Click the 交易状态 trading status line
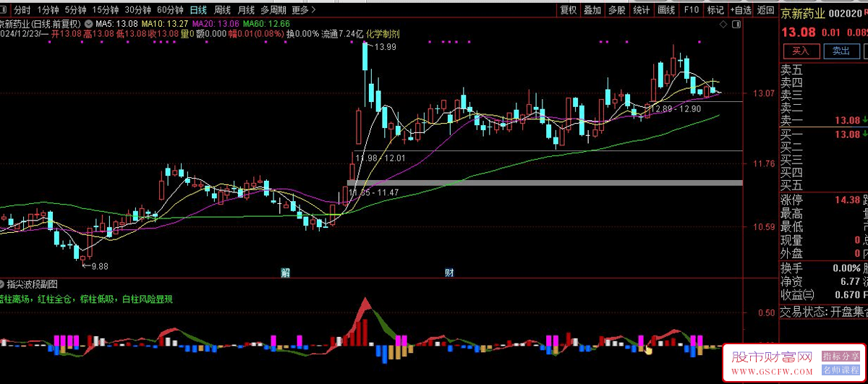 click(823, 312)
